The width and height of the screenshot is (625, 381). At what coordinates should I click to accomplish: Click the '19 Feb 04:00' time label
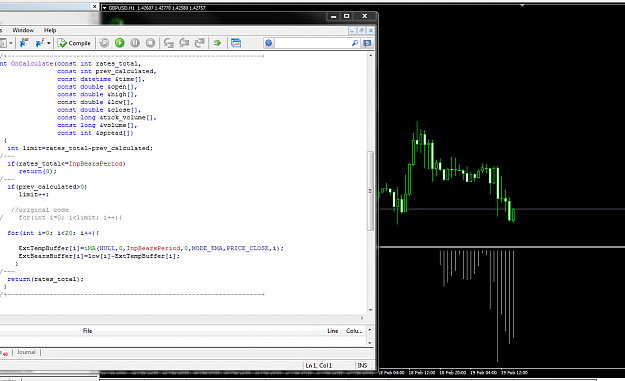click(483, 373)
